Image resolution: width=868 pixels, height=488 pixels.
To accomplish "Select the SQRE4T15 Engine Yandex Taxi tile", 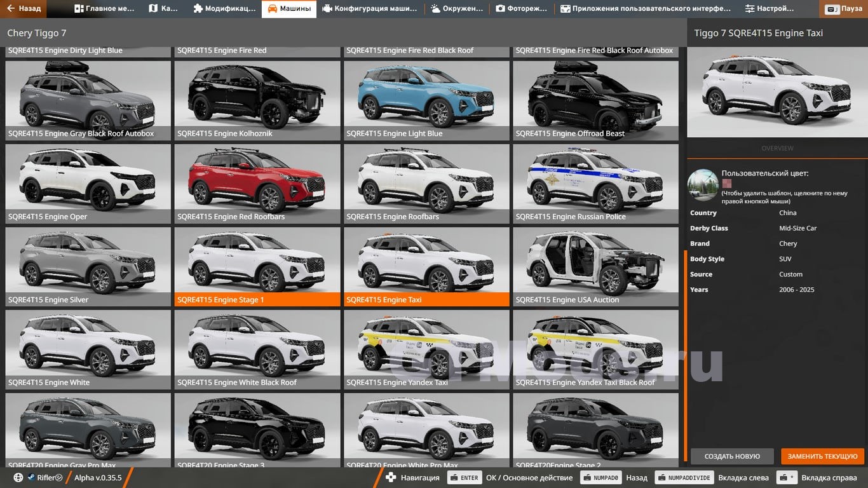I will pyautogui.click(x=427, y=349).
